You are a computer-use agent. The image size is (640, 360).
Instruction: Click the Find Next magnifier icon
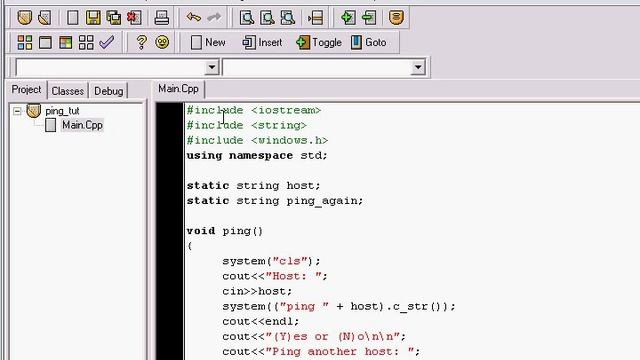287,18
